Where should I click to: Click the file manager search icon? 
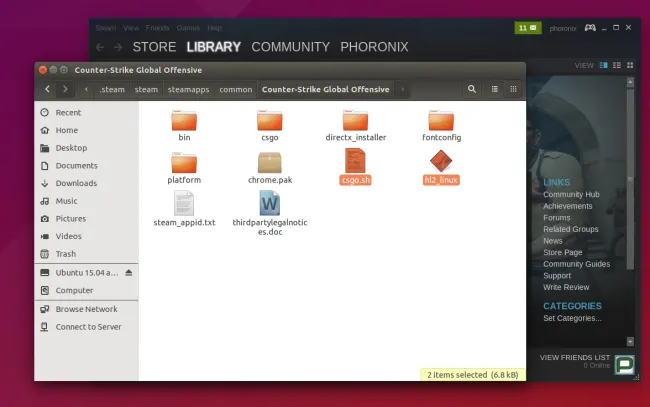pos(472,89)
